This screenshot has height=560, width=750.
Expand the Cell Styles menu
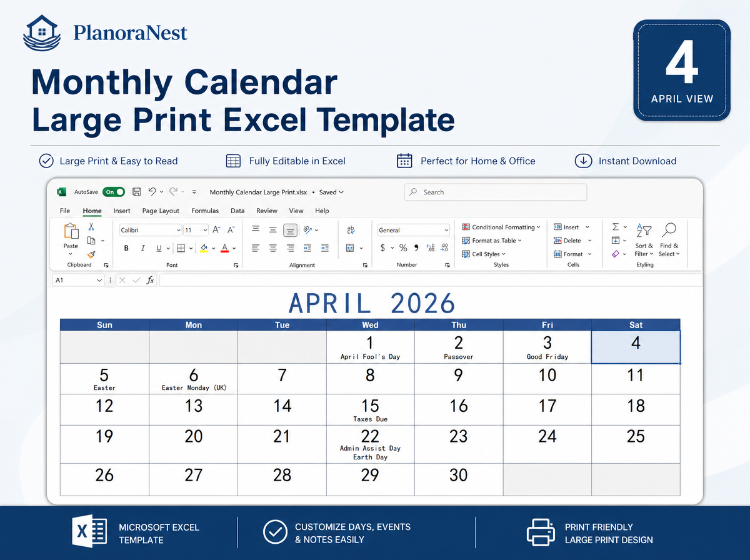pos(484,254)
